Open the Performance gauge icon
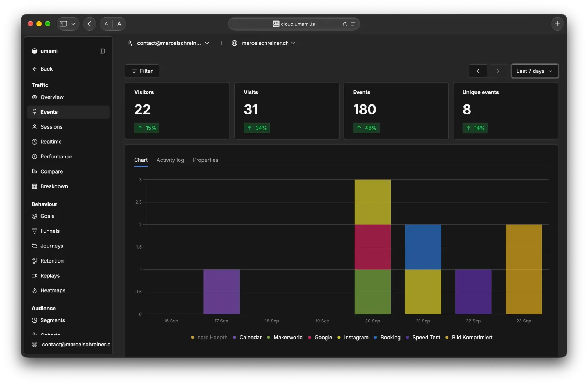Image resolution: width=588 pixels, height=385 pixels. (35, 157)
